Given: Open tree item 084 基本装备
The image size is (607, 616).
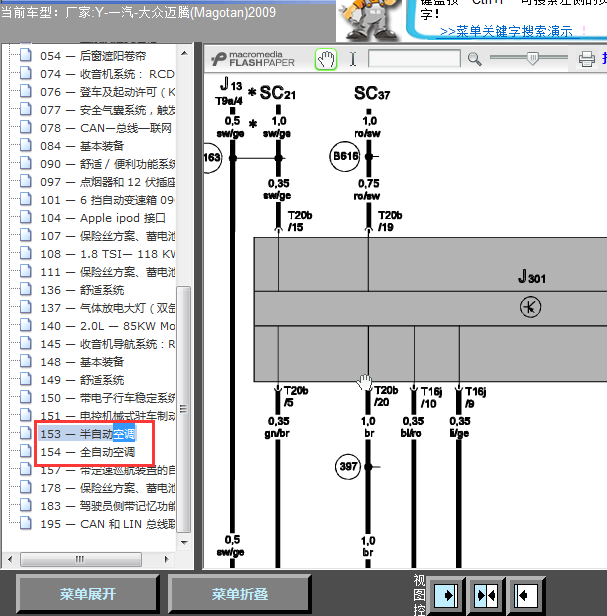Looking at the screenshot, I should 82,146.
